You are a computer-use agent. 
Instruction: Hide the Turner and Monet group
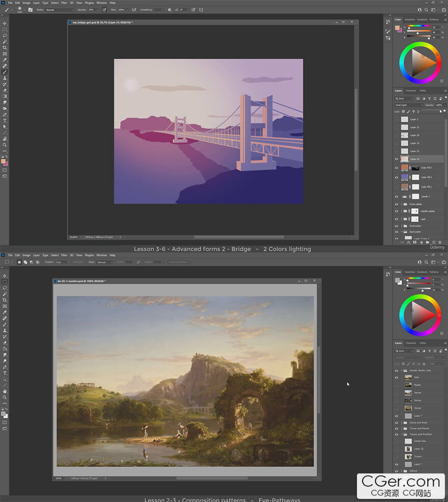coord(397,429)
